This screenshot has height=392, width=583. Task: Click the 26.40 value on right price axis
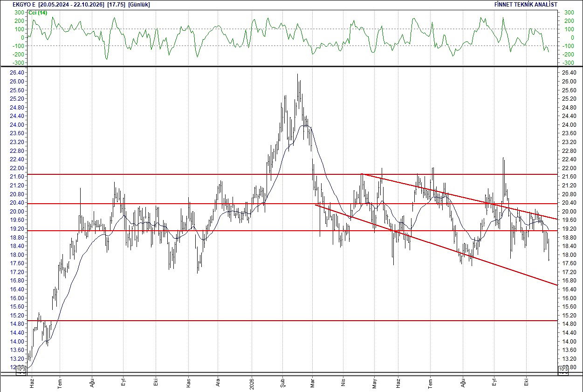click(x=568, y=73)
